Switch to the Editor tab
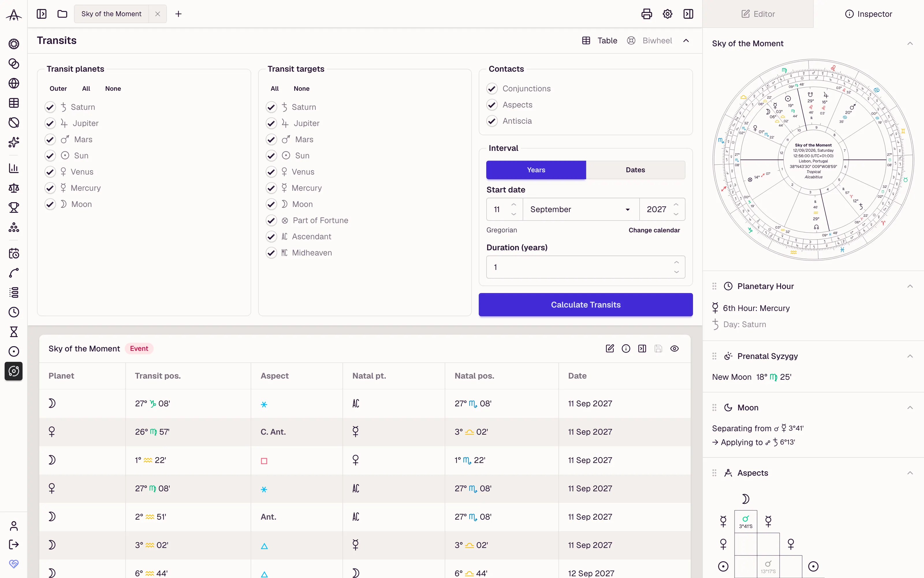The image size is (924, 578). pyautogui.click(x=758, y=14)
